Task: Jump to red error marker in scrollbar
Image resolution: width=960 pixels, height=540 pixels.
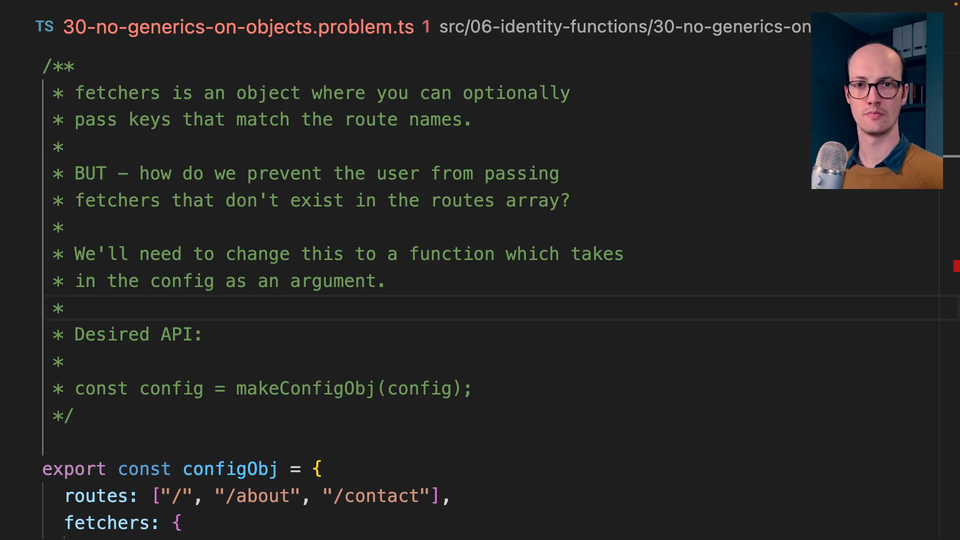Action: [956, 265]
